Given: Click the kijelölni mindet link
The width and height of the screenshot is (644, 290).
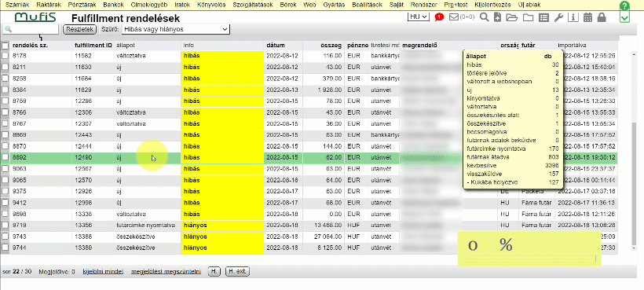Looking at the screenshot, I should (103, 271).
